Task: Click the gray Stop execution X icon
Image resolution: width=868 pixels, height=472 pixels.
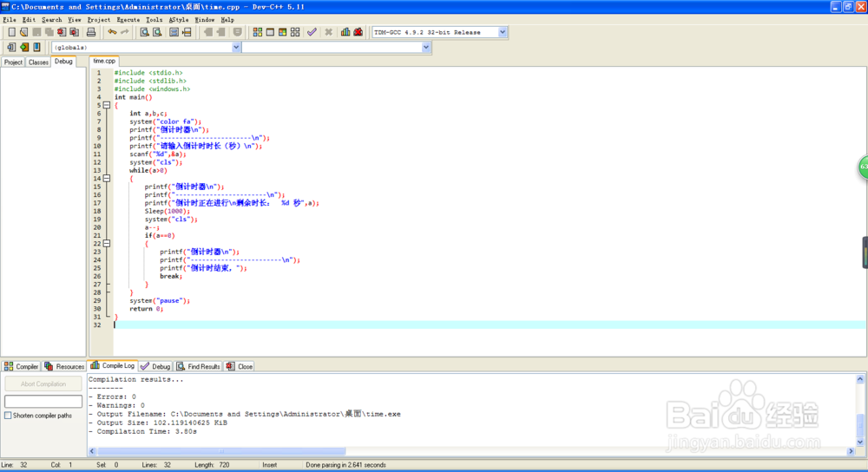Action: click(x=328, y=32)
